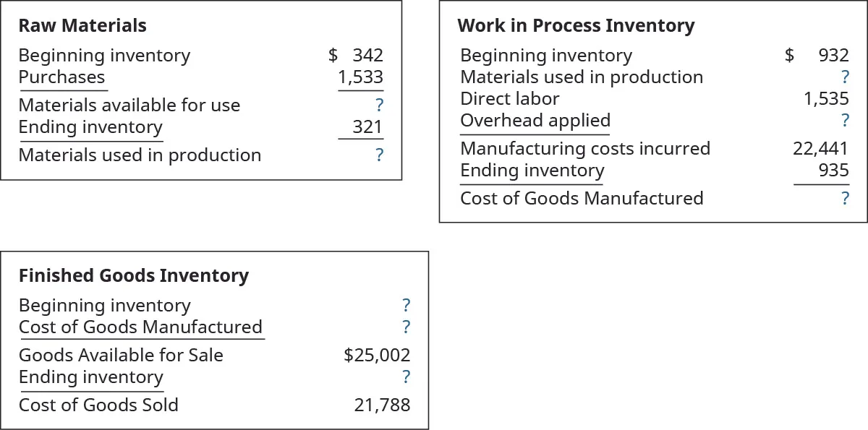Click the $25,002 goods available amount
Image resolution: width=868 pixels, height=430 pixels.
click(377, 356)
